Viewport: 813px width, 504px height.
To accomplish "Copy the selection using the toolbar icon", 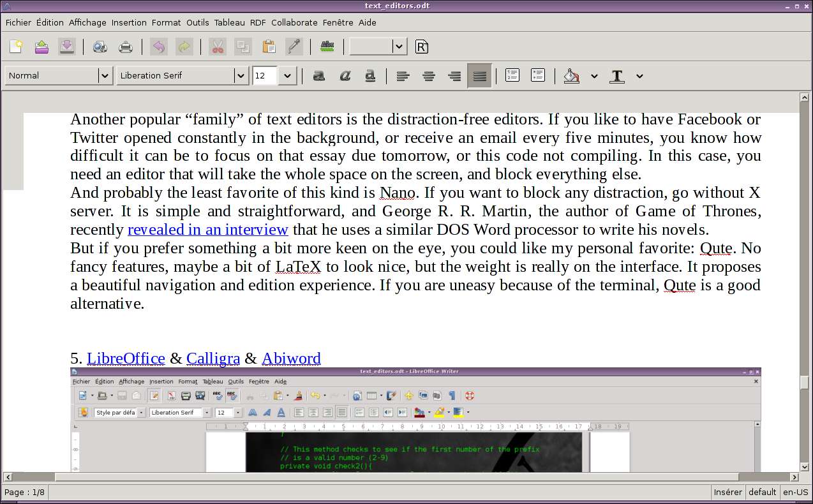I will click(243, 47).
